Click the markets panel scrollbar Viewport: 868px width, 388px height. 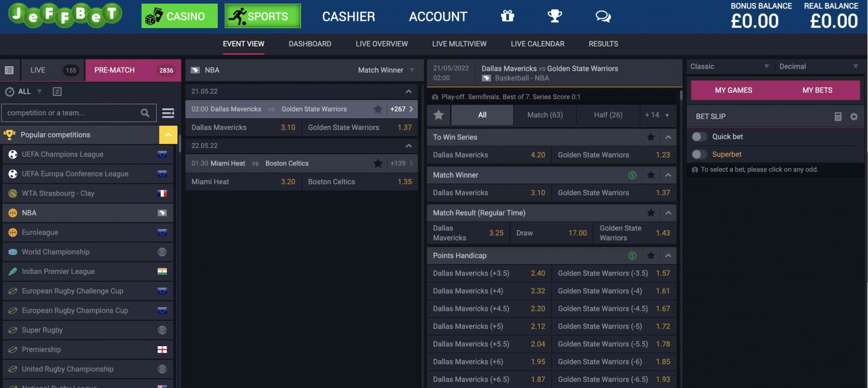point(681,95)
